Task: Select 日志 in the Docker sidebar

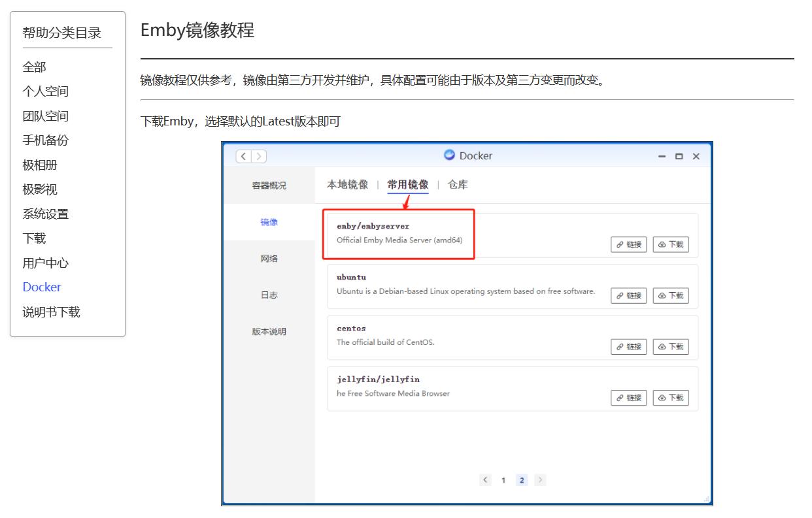Action: point(269,295)
